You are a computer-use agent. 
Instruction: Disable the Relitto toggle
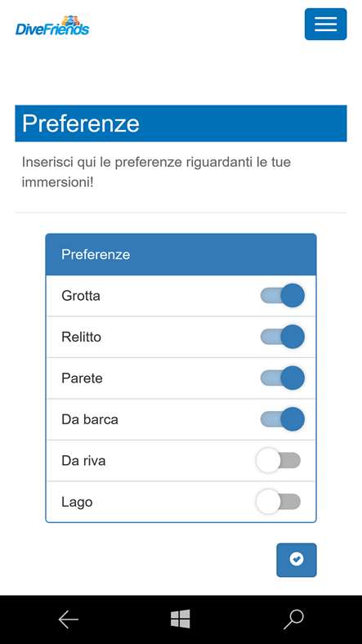click(x=283, y=337)
